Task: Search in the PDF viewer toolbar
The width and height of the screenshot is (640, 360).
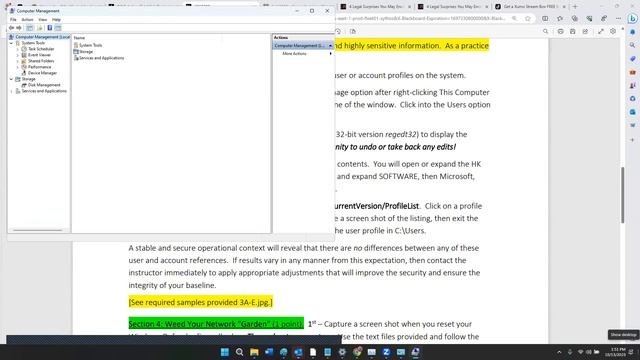Action: pyautogui.click(x=546, y=31)
